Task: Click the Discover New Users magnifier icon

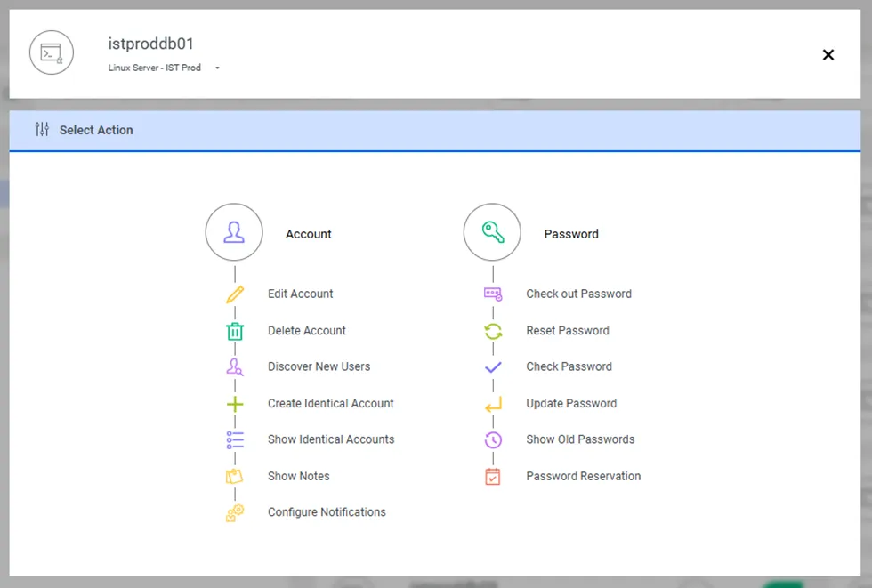Action: (x=235, y=366)
